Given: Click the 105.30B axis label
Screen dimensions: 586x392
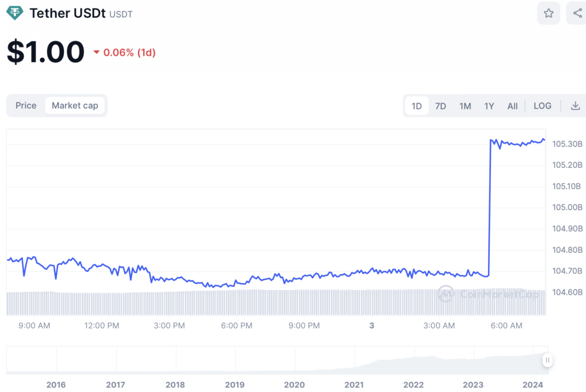Looking at the screenshot, I should point(567,144).
